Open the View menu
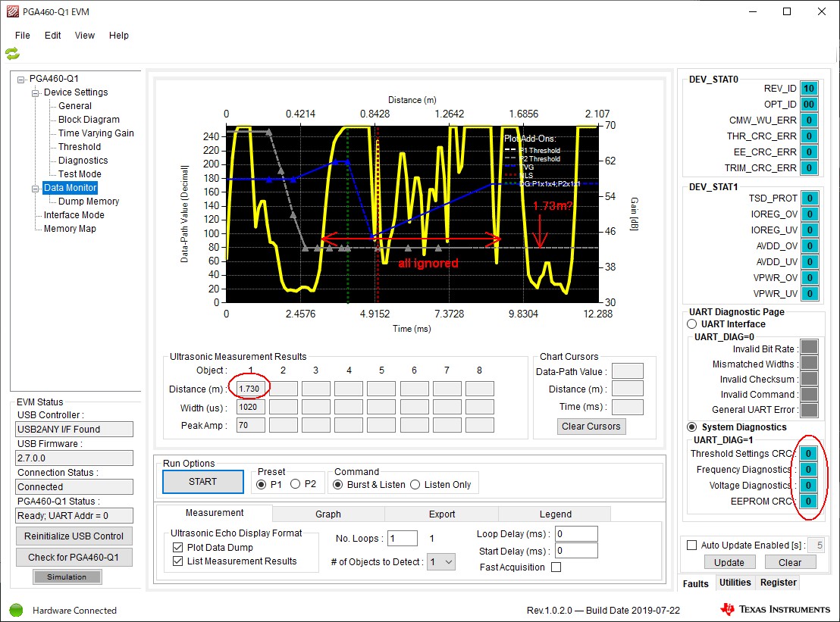Screen dimensions: 840x622 point(85,36)
